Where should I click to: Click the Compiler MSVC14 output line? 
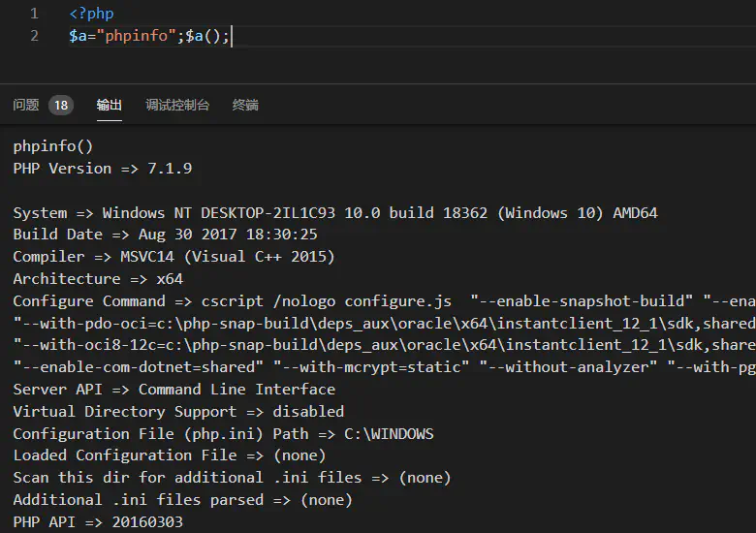click(x=173, y=257)
